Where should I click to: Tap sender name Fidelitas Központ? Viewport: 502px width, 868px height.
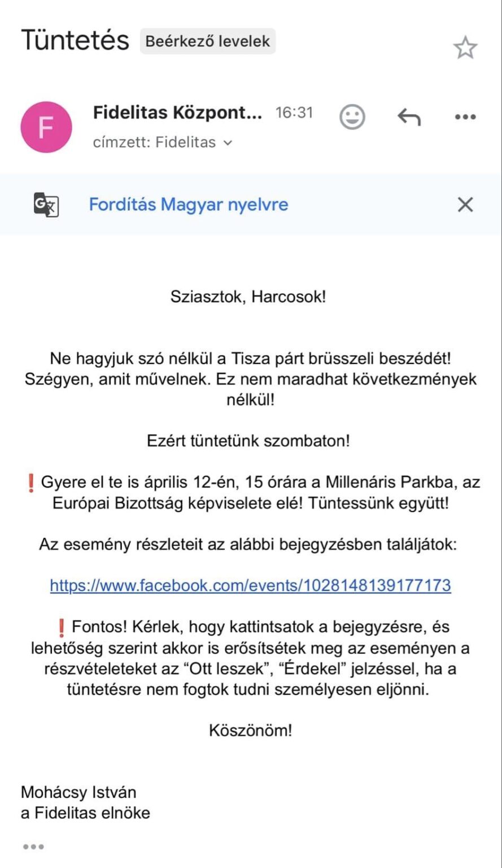pyautogui.click(x=177, y=113)
